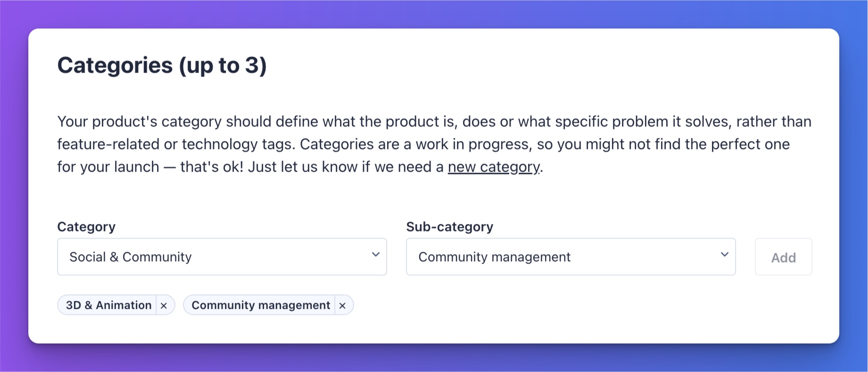Open the Community management sub-category dropdown

[571, 256]
